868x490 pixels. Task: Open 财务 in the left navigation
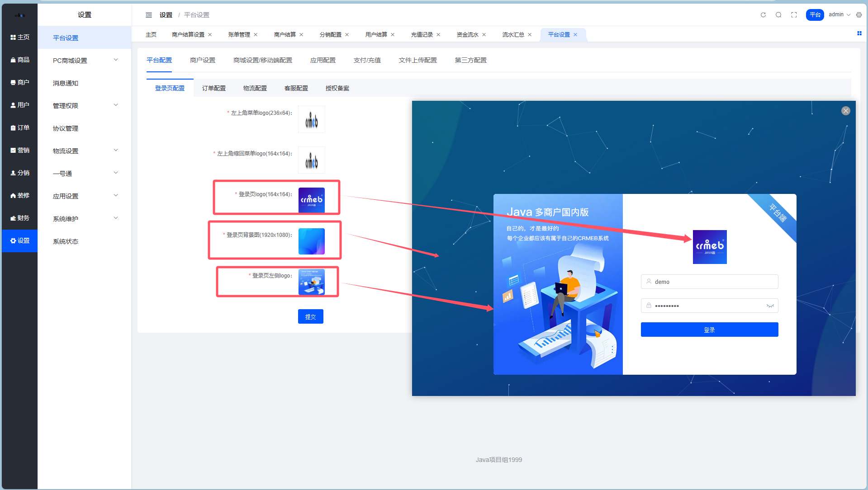[x=20, y=218]
